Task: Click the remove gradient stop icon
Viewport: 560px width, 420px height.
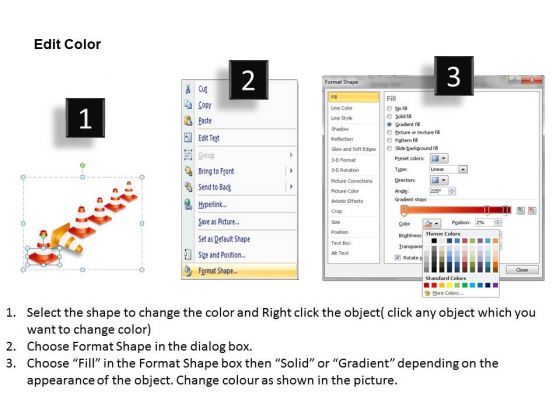Action: (532, 211)
